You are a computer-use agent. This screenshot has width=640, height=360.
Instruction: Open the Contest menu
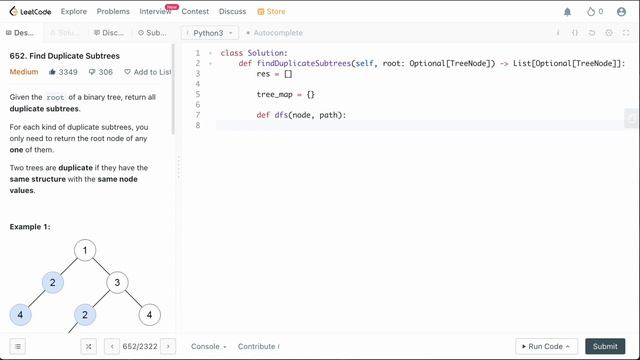click(x=195, y=11)
